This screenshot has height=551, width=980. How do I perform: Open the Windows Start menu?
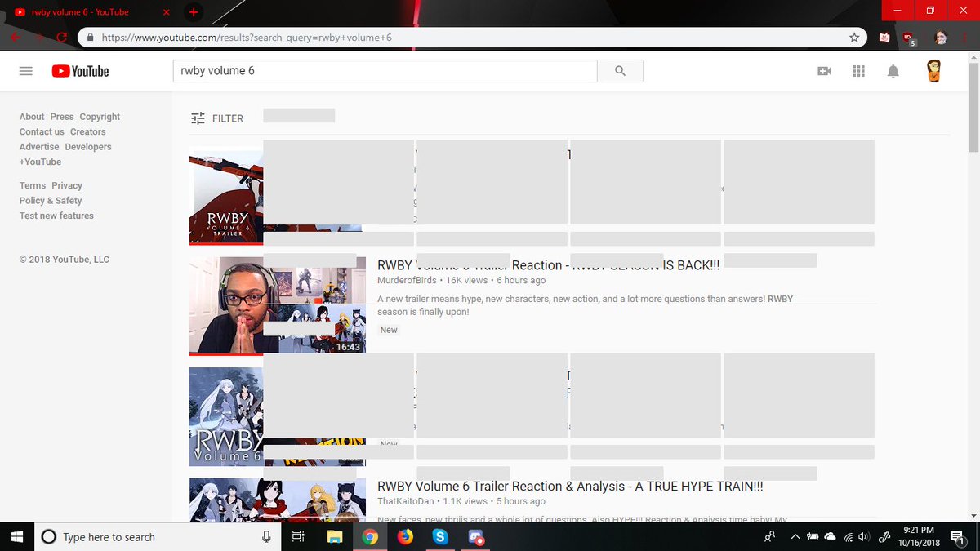(18, 536)
